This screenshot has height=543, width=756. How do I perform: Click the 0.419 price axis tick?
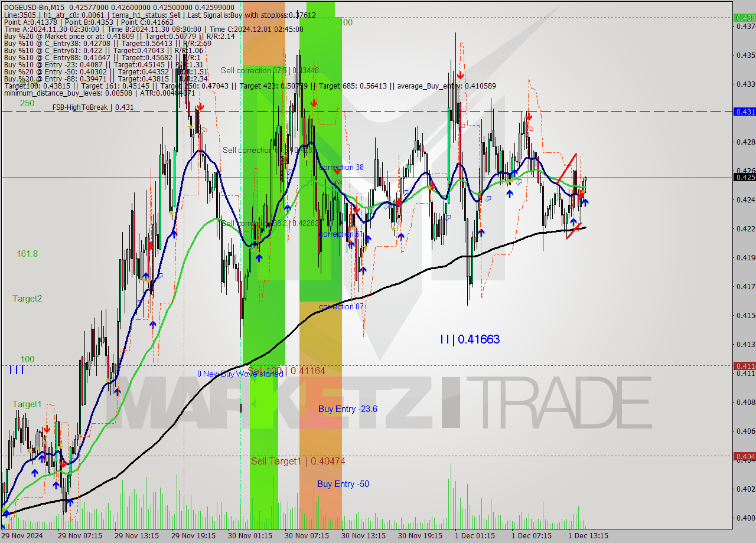pos(745,257)
